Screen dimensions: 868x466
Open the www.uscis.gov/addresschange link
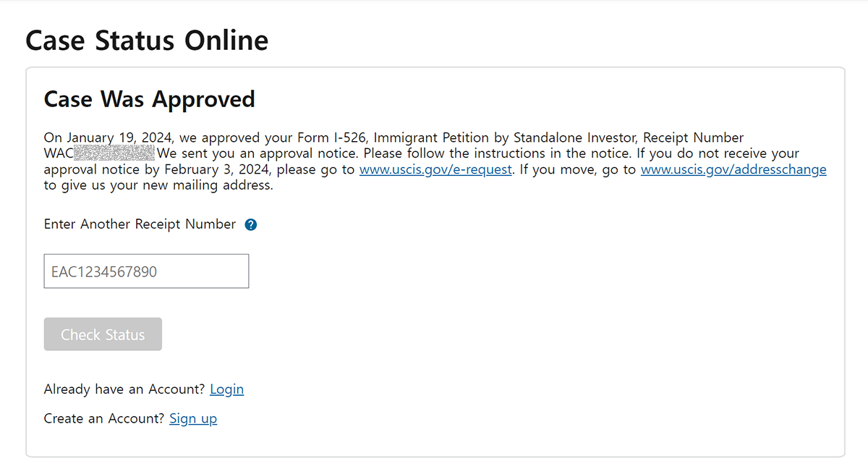click(733, 169)
